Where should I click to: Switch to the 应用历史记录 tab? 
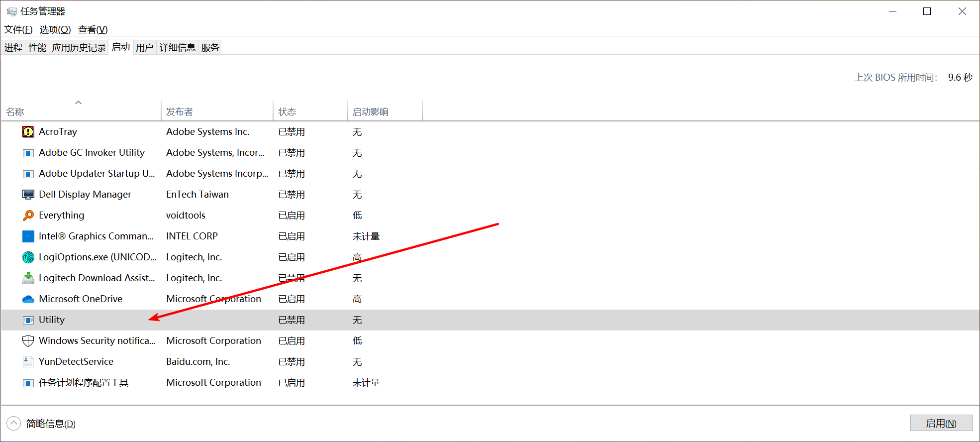coord(79,47)
